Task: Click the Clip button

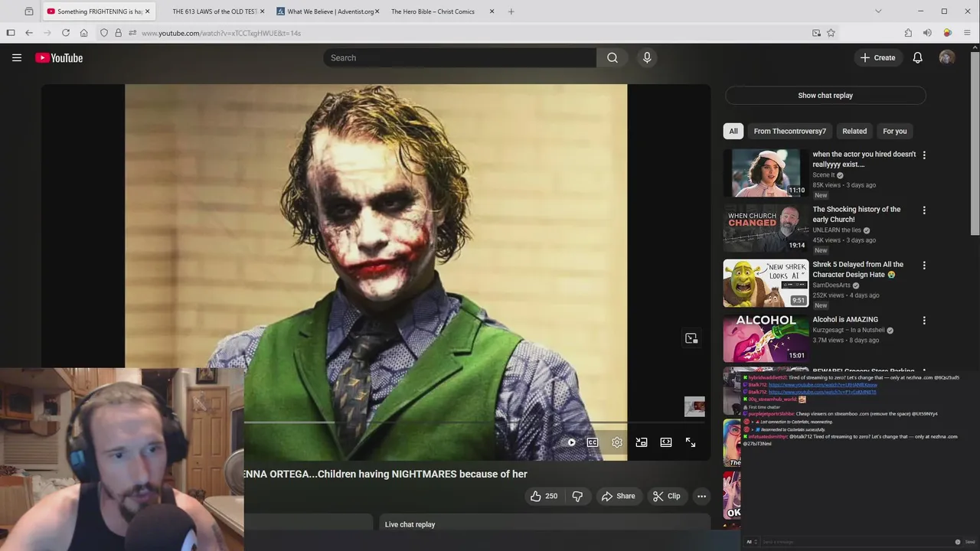Action: [x=666, y=496]
